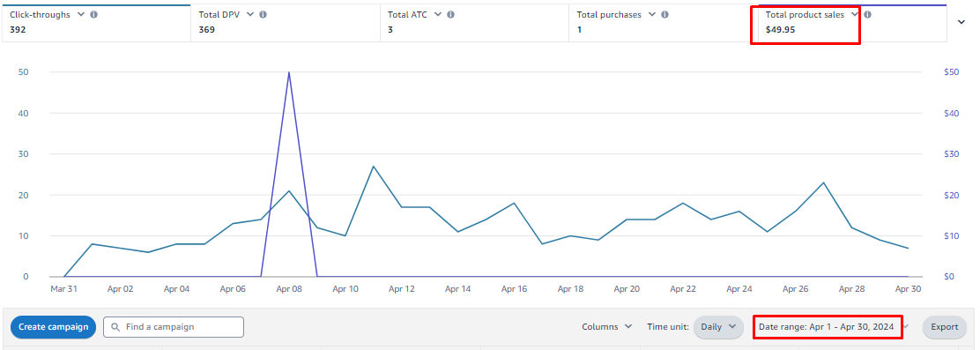Viewport: 980px width, 350px height.
Task: Expand Total product sales metric dropdown
Action: pos(854,14)
